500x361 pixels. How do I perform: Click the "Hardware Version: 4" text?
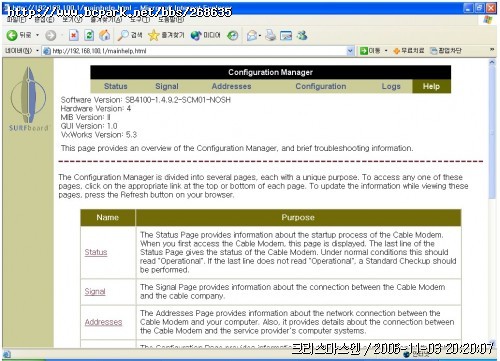(x=96, y=109)
